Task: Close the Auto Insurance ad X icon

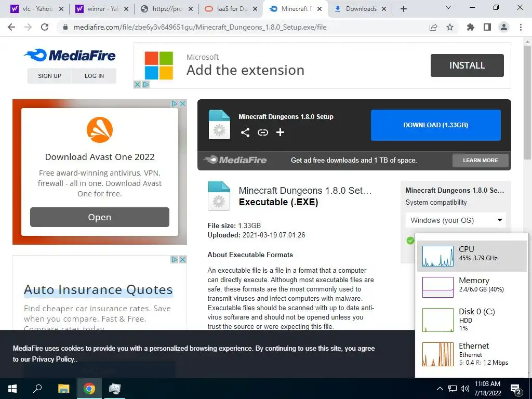Action: coord(182,260)
